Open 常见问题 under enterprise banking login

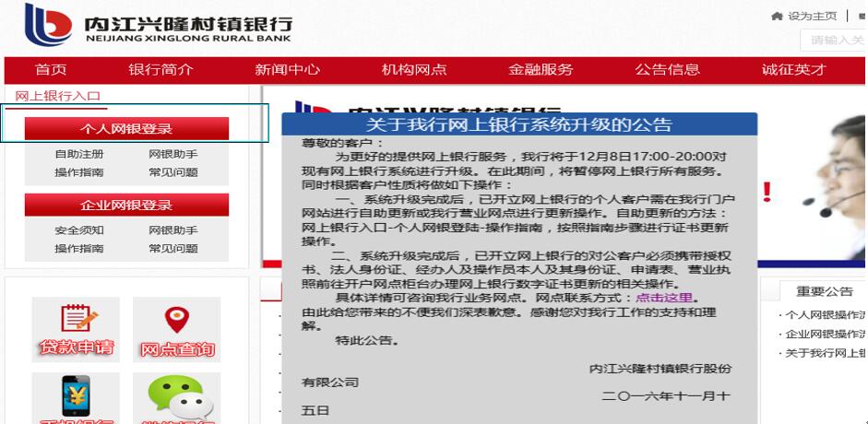click(x=173, y=249)
